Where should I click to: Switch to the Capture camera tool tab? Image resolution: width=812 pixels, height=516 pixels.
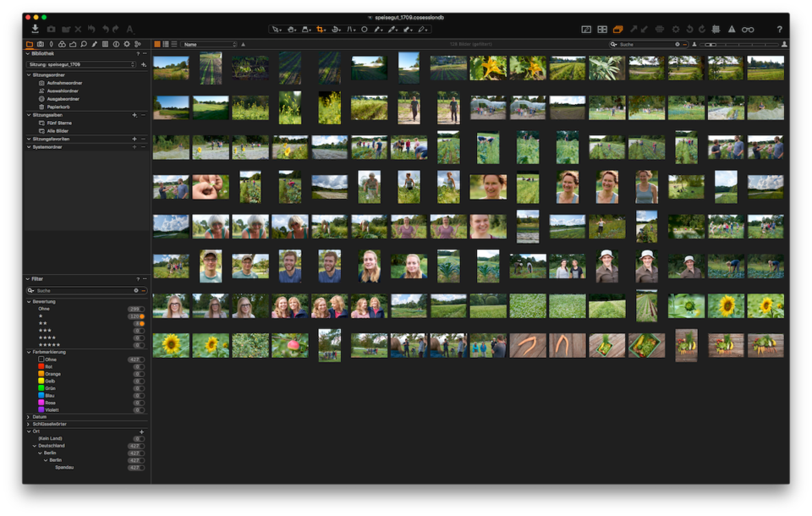tap(41, 45)
